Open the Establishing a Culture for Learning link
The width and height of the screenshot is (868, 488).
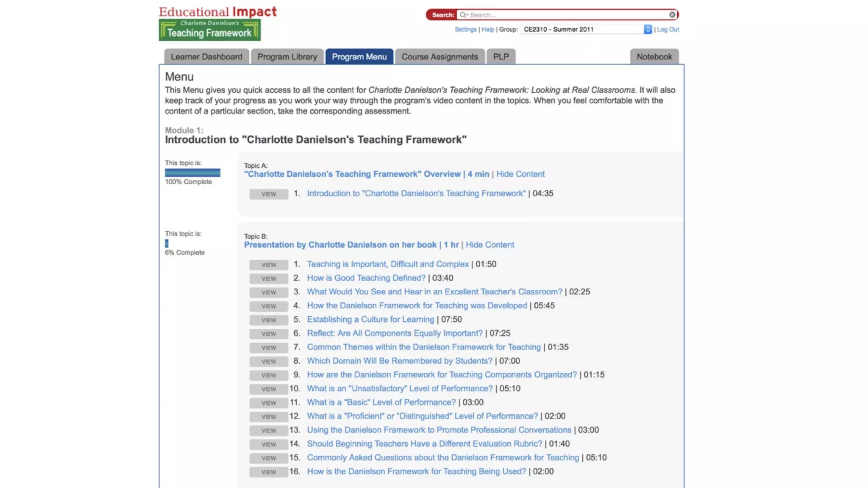click(x=370, y=319)
